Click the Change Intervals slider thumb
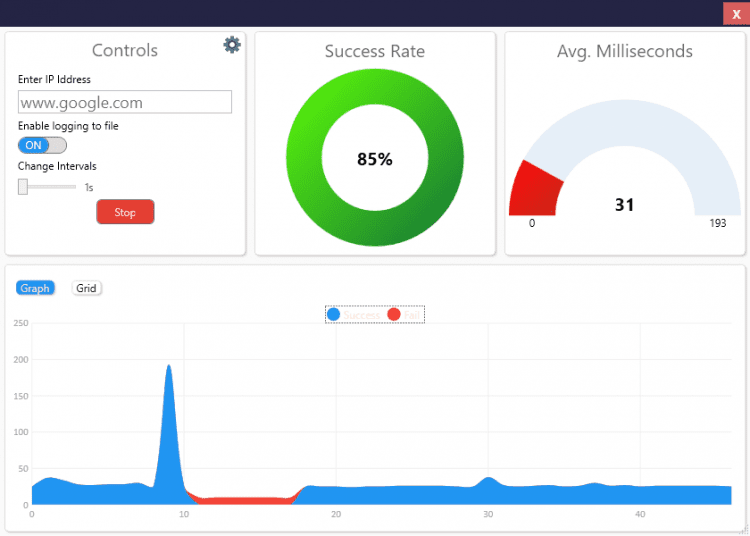 point(23,187)
